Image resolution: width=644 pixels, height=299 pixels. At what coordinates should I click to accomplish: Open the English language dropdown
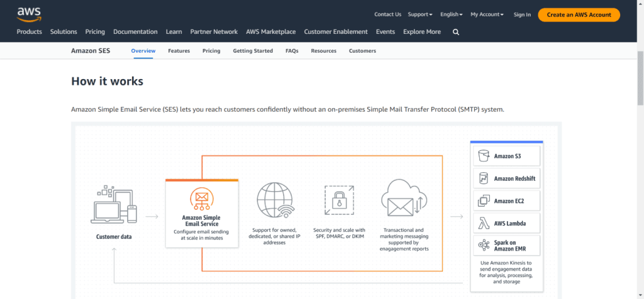pos(452,14)
